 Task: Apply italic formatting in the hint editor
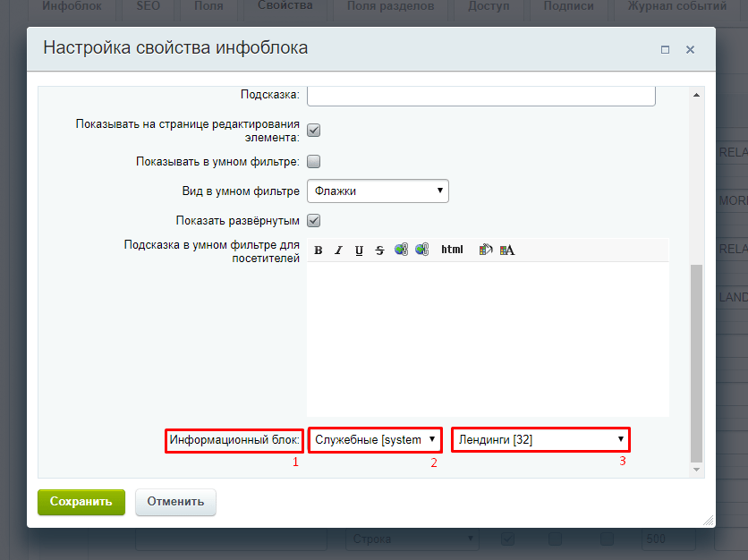point(338,250)
